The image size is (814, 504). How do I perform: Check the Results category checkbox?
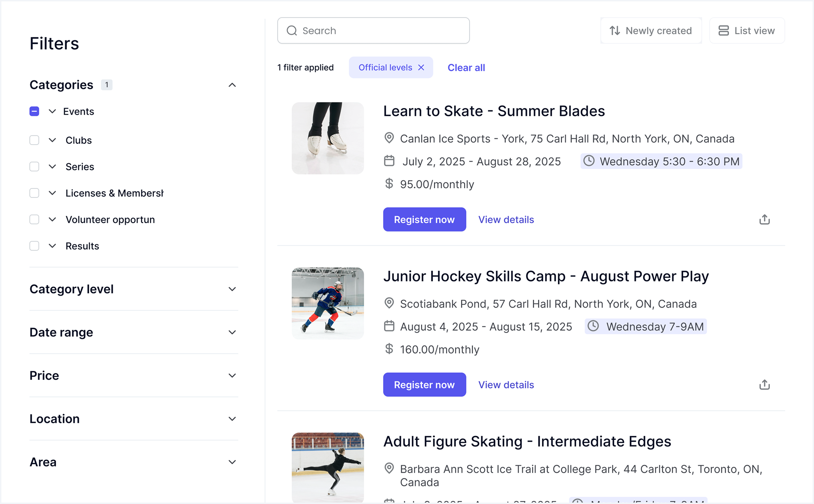click(34, 246)
